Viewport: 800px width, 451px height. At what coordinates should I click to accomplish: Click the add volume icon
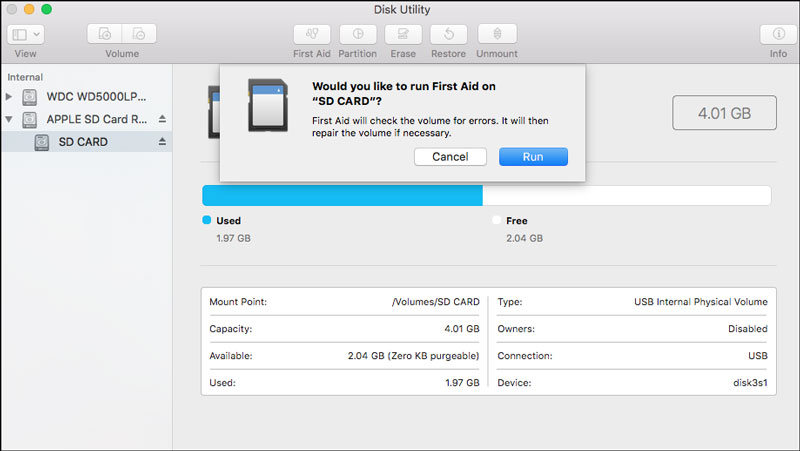105,33
